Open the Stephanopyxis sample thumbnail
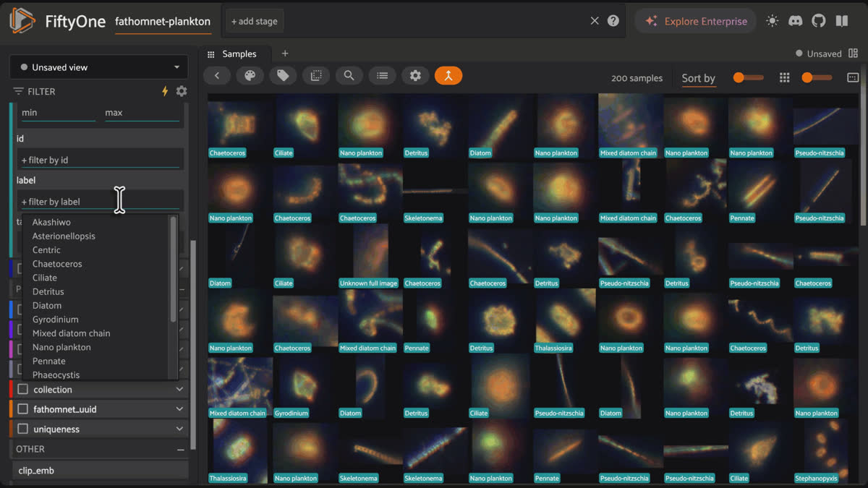 click(825, 451)
